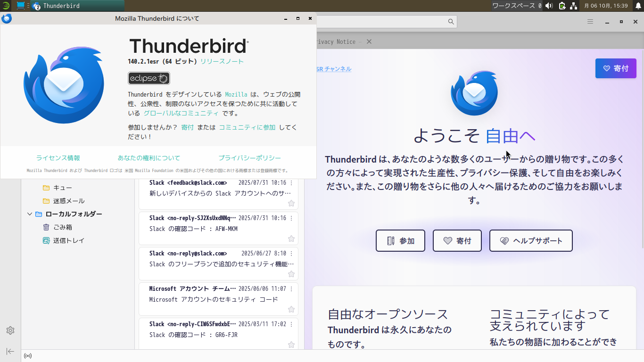
Task: Maximize the About Thunderbird dialog
Action: coord(298,18)
